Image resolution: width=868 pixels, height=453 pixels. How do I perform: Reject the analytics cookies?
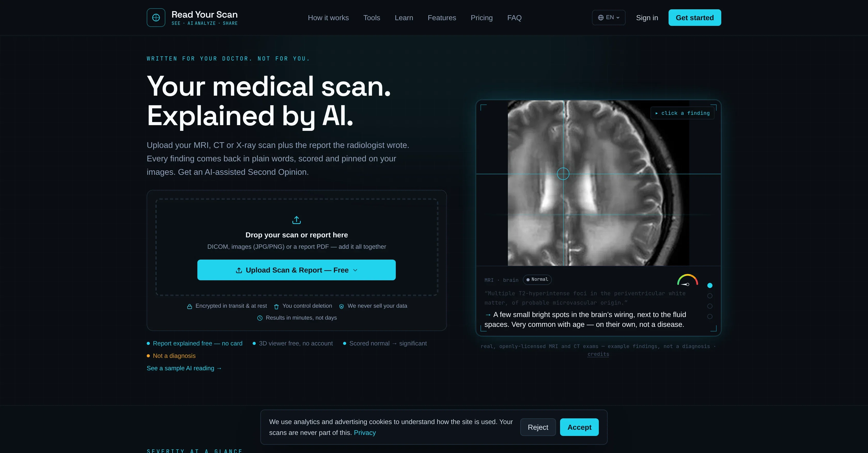[x=538, y=427]
